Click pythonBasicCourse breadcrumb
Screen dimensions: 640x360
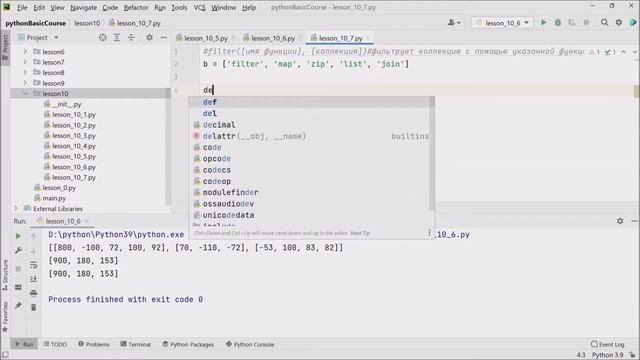36,23
